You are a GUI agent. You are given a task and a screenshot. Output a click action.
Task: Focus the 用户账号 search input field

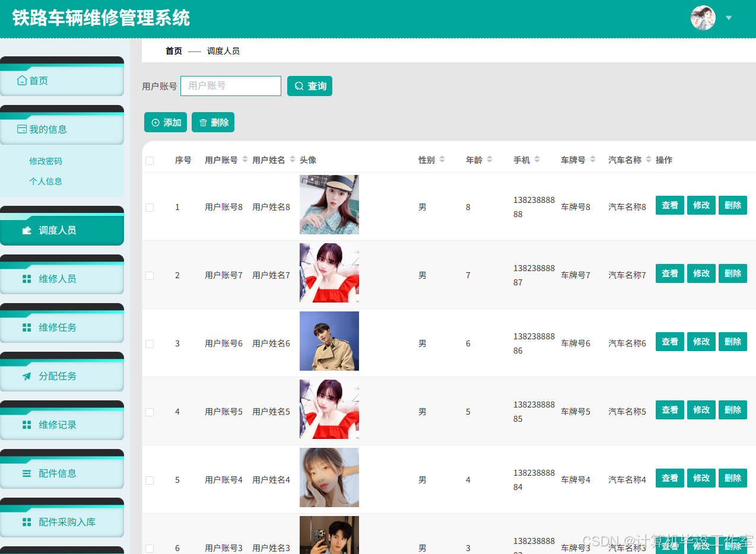tap(231, 86)
